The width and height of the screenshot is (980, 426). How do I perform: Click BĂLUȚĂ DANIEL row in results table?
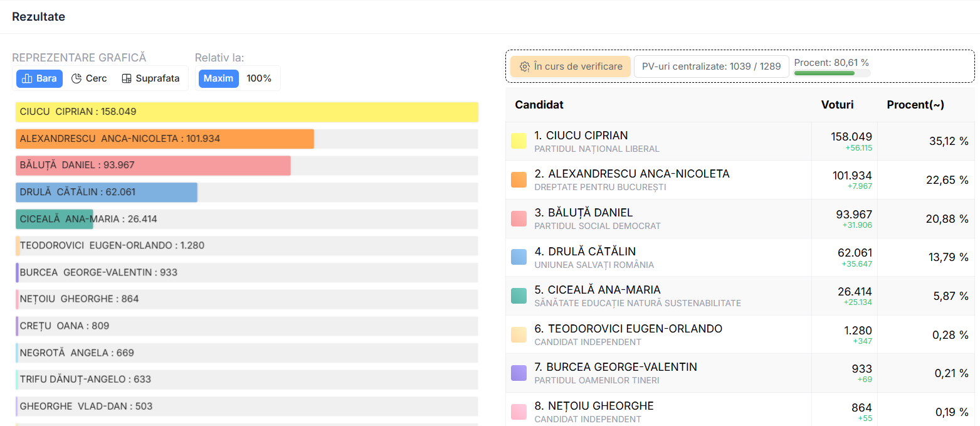point(658,218)
